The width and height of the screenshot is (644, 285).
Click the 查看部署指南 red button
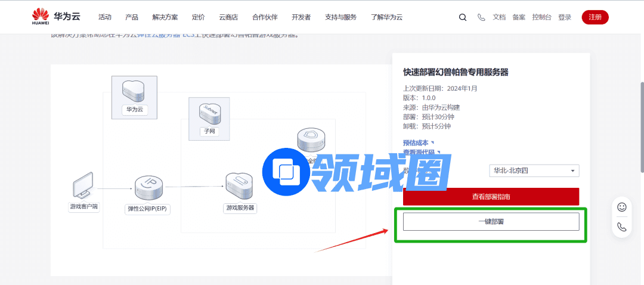coord(491,196)
